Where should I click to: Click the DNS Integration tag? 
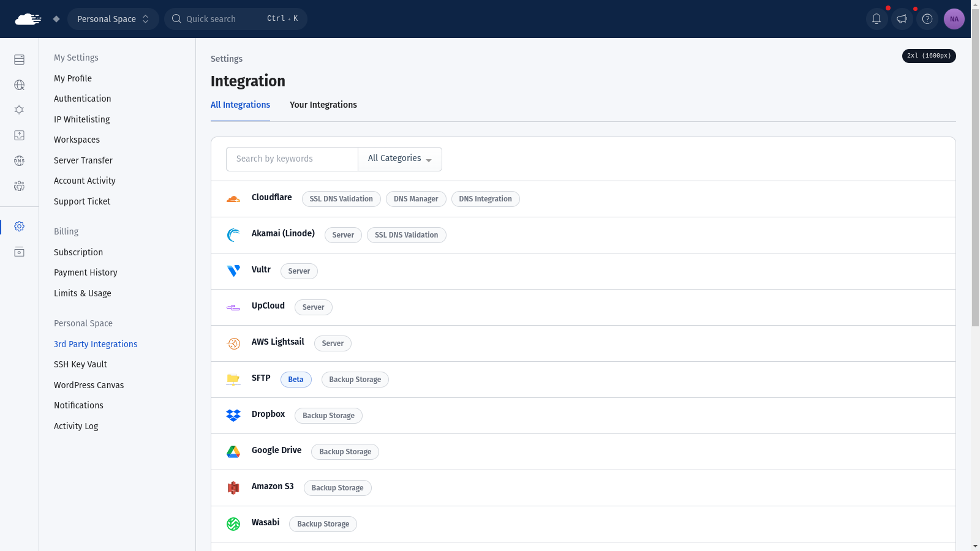click(485, 199)
